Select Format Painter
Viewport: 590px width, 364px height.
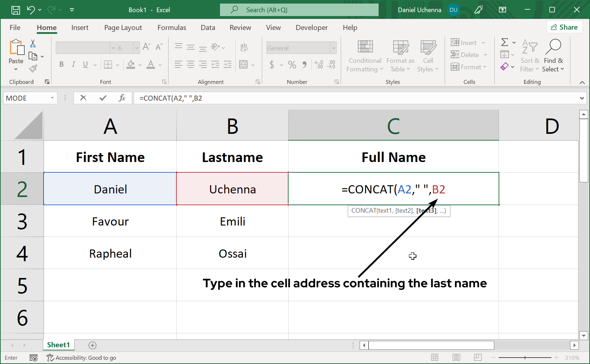click(32, 69)
